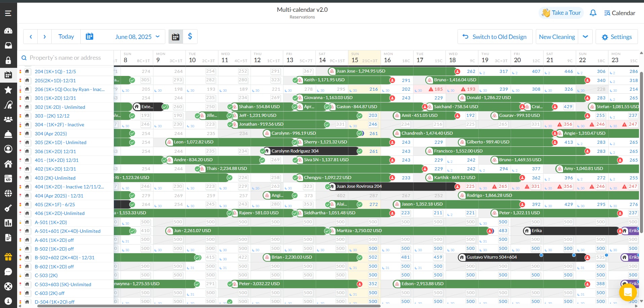This screenshot has height=308, width=644.
Task: Click the notification bell icon
Action: tap(593, 13)
